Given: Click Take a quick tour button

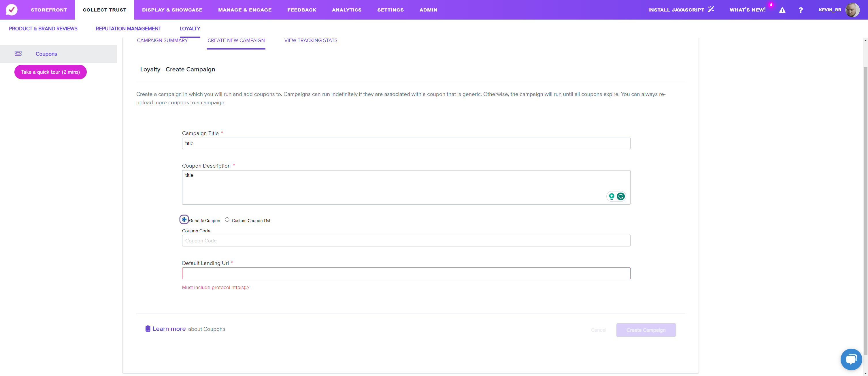Looking at the screenshot, I should tap(50, 72).
